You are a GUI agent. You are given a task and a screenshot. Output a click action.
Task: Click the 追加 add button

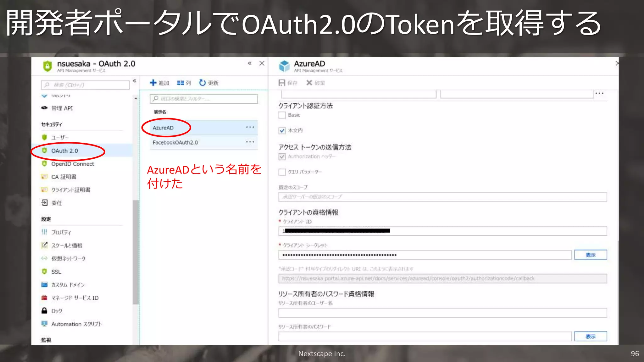(x=159, y=83)
